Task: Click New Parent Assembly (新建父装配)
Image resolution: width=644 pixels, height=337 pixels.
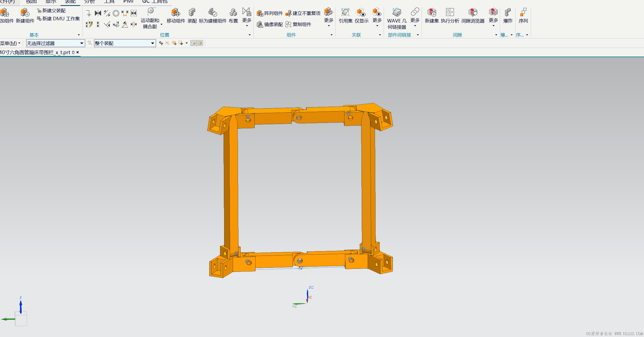Action: 51,11
